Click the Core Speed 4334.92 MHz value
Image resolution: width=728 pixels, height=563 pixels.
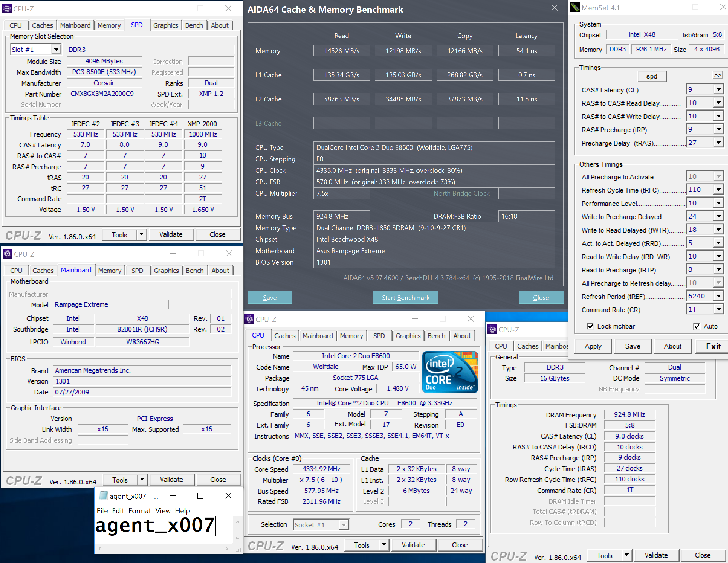tap(321, 469)
